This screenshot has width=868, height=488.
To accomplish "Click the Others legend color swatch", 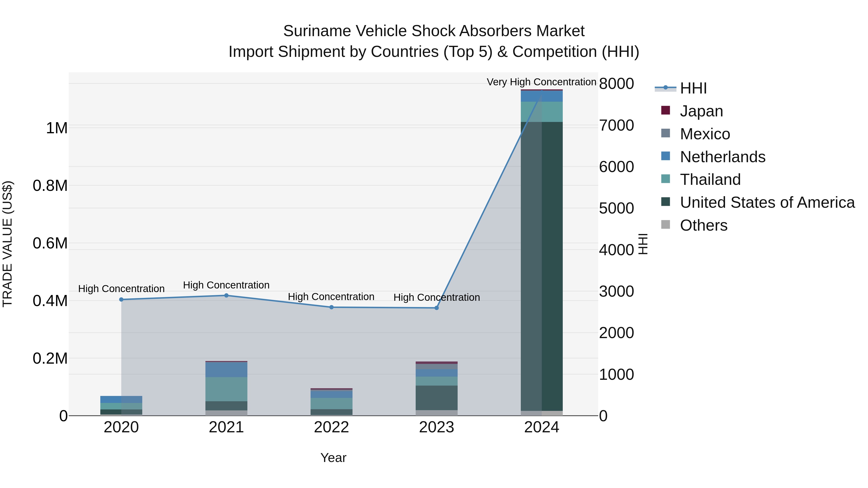I will 665,225.
